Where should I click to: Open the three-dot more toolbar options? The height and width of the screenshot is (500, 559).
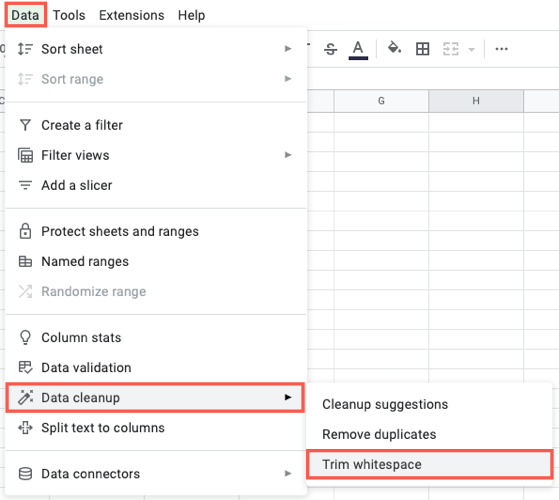(501, 49)
